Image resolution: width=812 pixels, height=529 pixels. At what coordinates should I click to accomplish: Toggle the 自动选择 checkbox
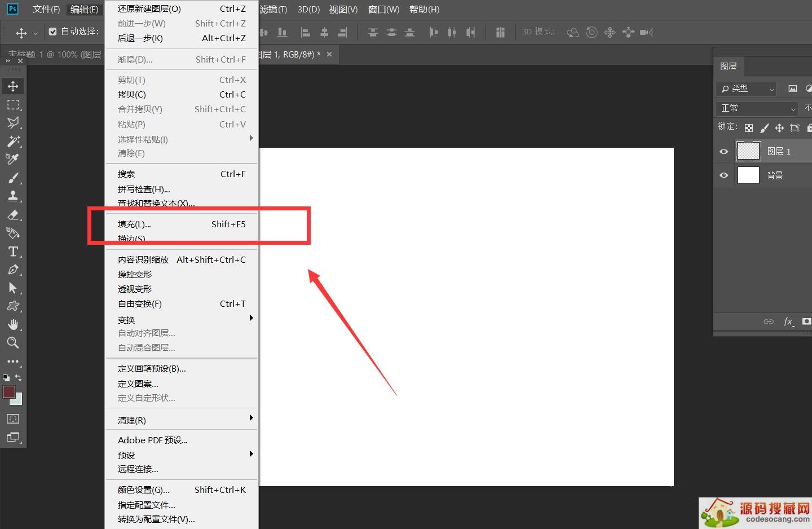click(53, 32)
